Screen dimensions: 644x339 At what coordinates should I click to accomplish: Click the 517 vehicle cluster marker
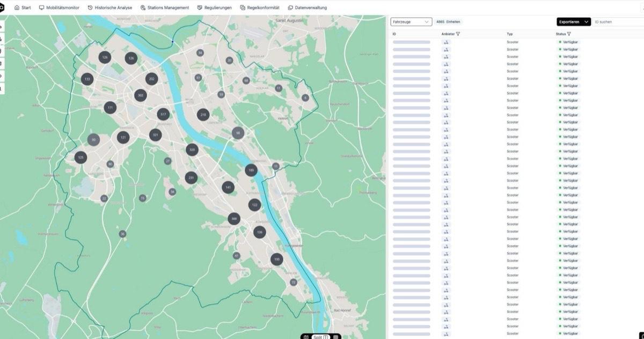click(164, 114)
